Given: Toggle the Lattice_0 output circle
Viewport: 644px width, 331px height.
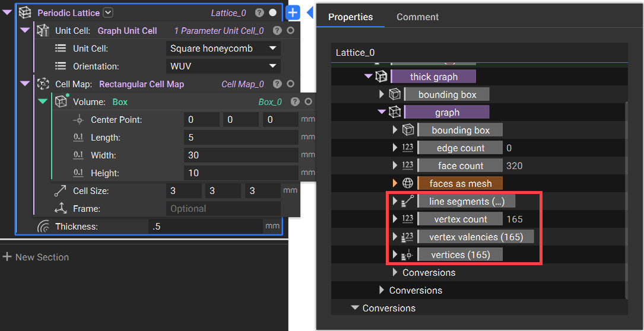Looking at the screenshot, I should (273, 12).
